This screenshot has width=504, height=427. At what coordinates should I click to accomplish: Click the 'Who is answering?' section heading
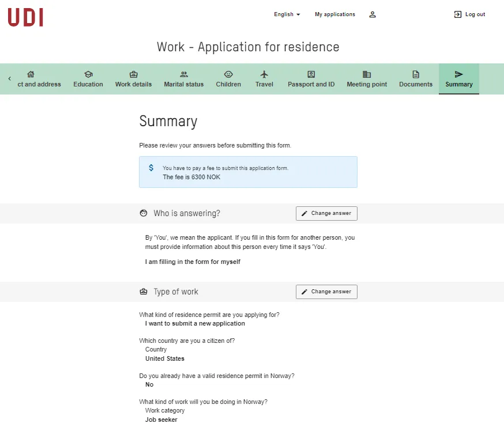pyautogui.click(x=187, y=213)
